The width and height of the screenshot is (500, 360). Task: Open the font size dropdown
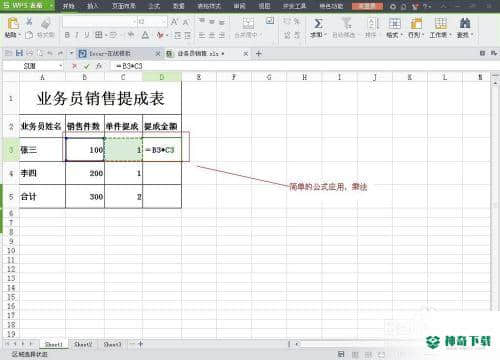[x=163, y=22]
